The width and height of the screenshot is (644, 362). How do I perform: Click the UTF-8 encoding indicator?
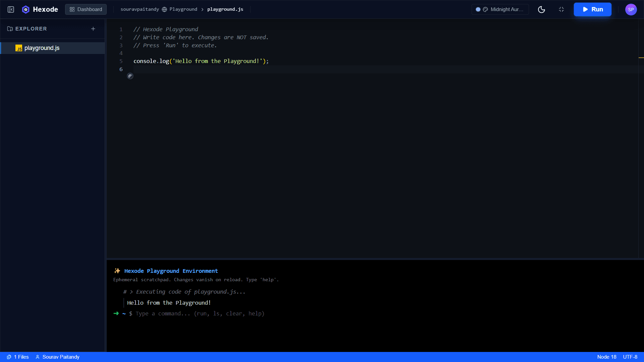click(630, 357)
